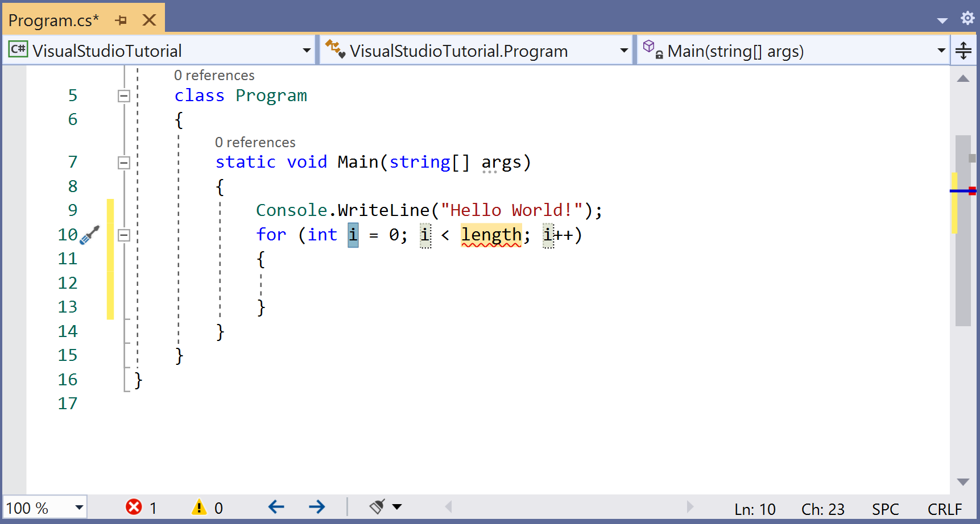This screenshot has width=980, height=524.
Task: Open code cleanup profile dropdown arrow
Action: point(397,507)
